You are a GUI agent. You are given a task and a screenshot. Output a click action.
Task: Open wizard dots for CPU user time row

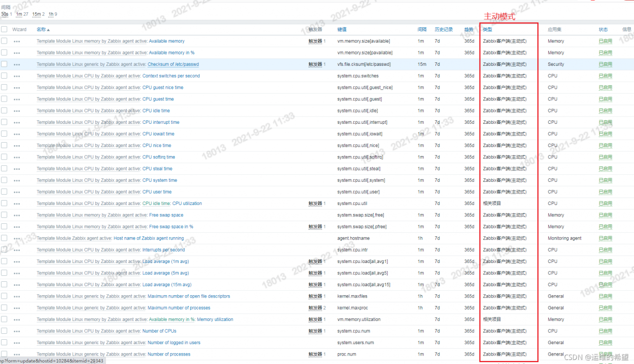coord(17,192)
